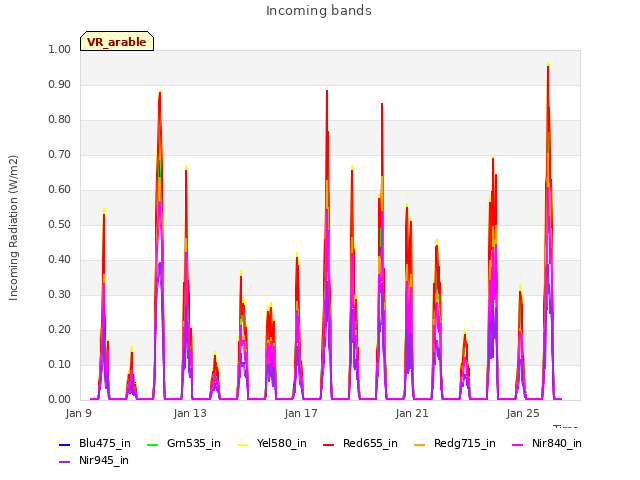The height and width of the screenshot is (480, 640).
Task: Click the 0.70 y-axis tick label
Action: pos(60,155)
